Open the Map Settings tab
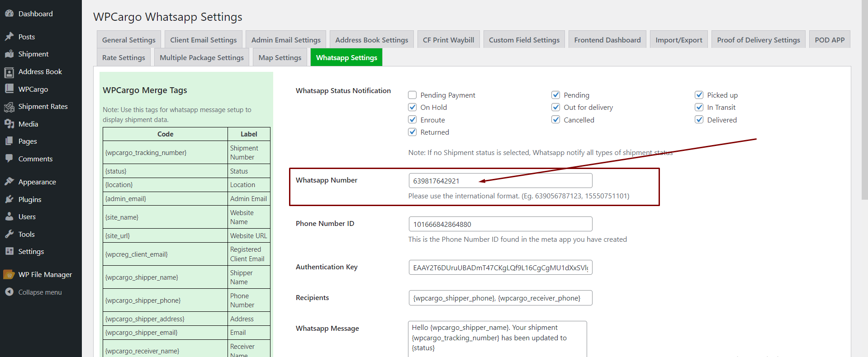Viewport: 868px width, 357px height. [280, 57]
